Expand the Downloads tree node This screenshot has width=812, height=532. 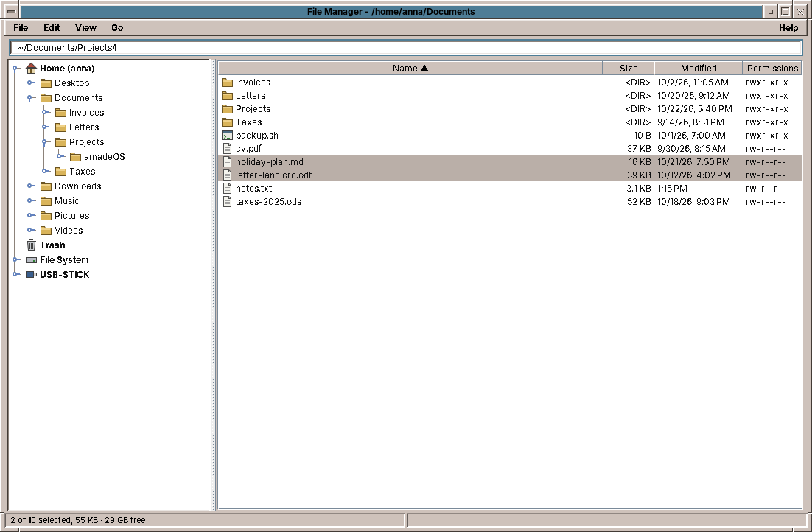(x=30, y=186)
